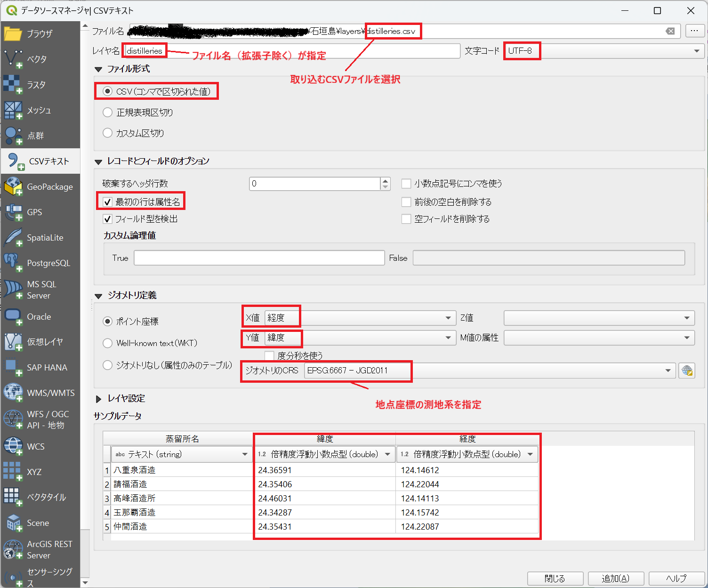708x588 pixels.
Task: Open the SpatiaLite feather icon
Action: (13, 237)
